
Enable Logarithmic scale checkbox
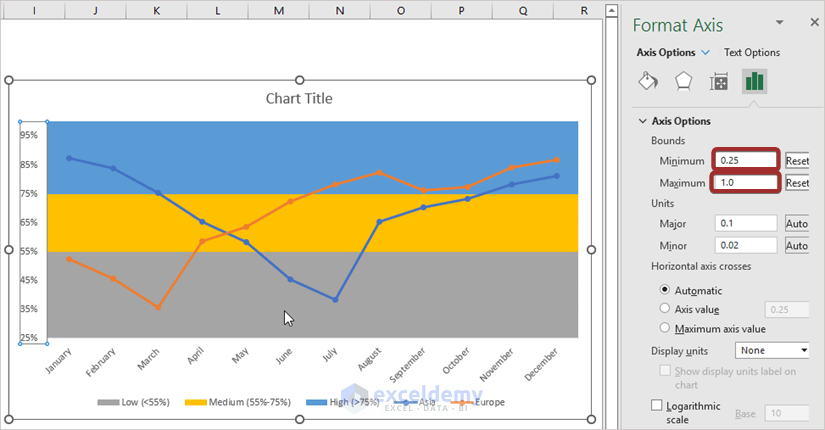pyautogui.click(x=657, y=405)
